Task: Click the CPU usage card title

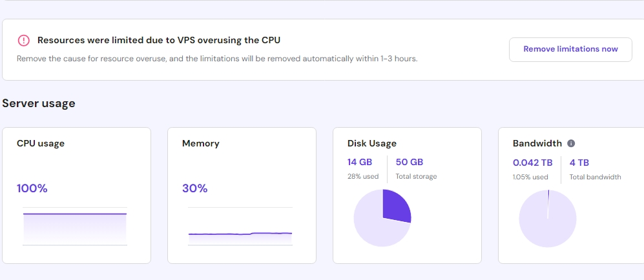Action: [x=41, y=143]
